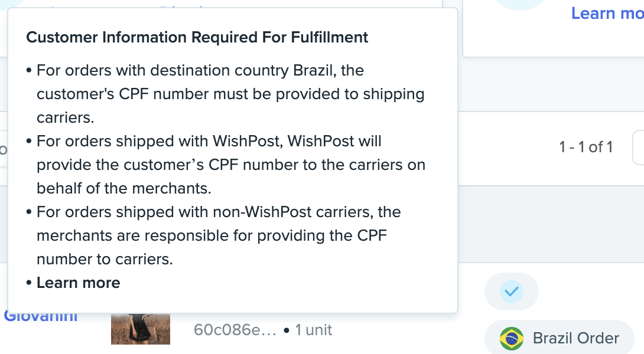Click the bullet about destination country Brazil
The image size is (644, 354).
(x=230, y=94)
